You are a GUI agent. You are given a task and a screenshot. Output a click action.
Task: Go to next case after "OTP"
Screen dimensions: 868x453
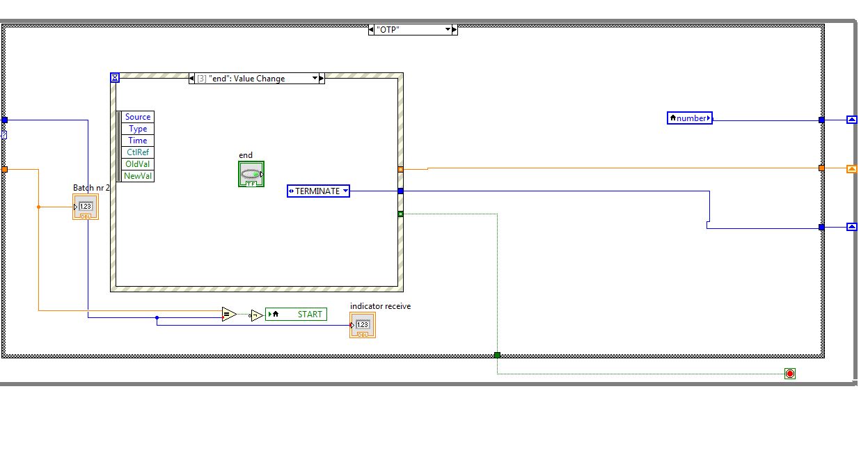(455, 30)
